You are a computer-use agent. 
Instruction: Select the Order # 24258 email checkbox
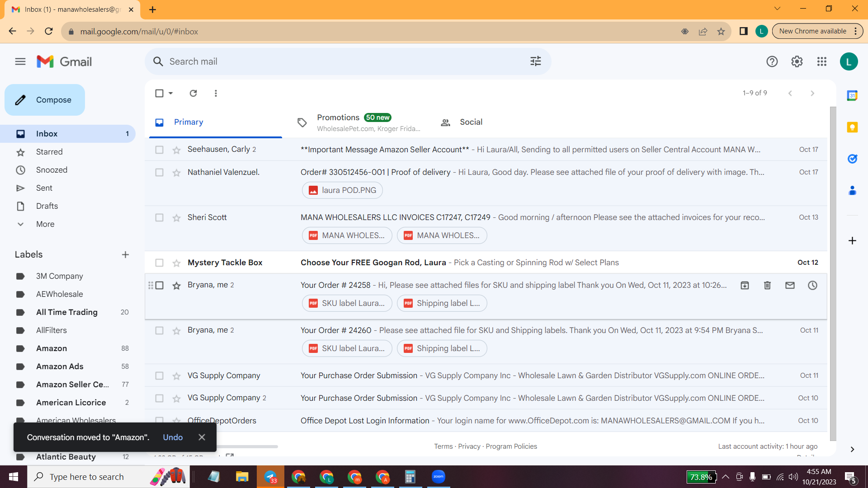click(x=159, y=285)
